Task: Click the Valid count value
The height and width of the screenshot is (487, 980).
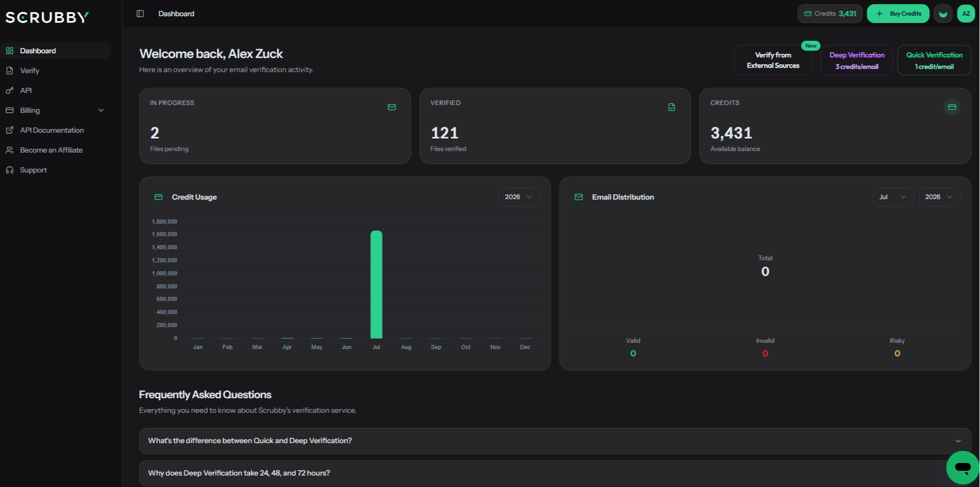Action: [633, 354]
